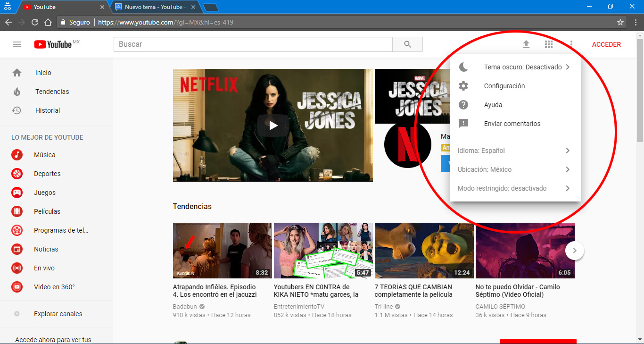Click the Video en 360° icon
644x344 pixels.
click(17, 287)
